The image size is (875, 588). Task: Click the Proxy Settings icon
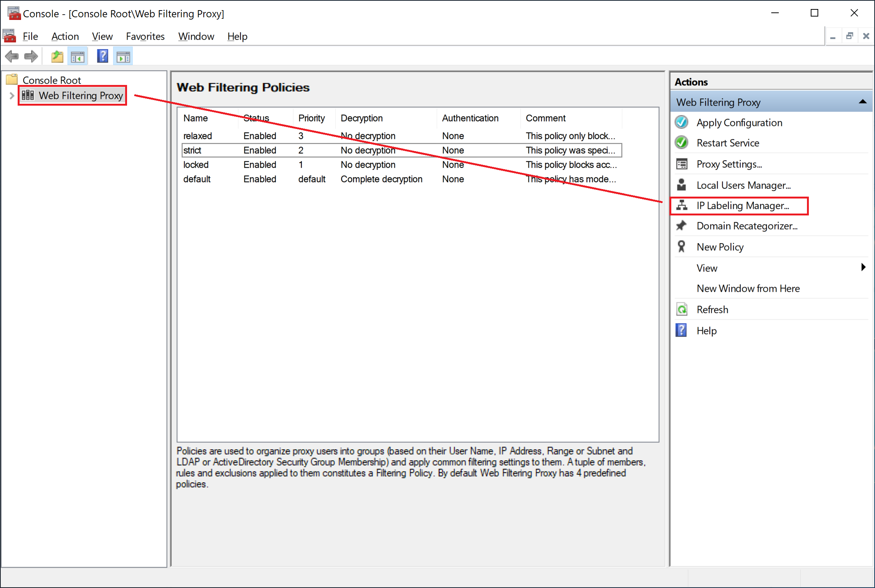tap(683, 165)
